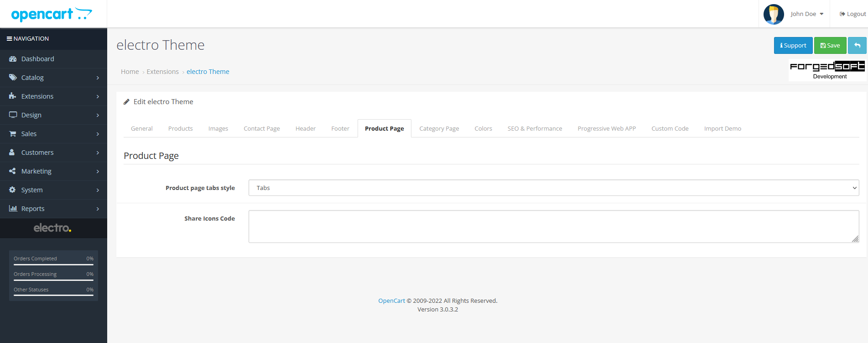Screen dimensions: 868x343
Task: Click the Share Icons Code resize handle
Action: coord(855,239)
